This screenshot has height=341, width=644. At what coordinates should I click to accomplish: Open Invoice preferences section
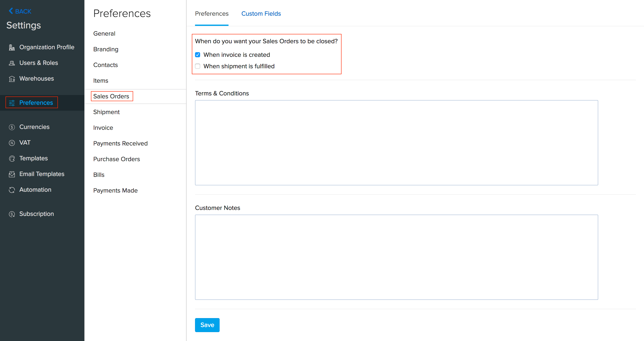click(103, 127)
